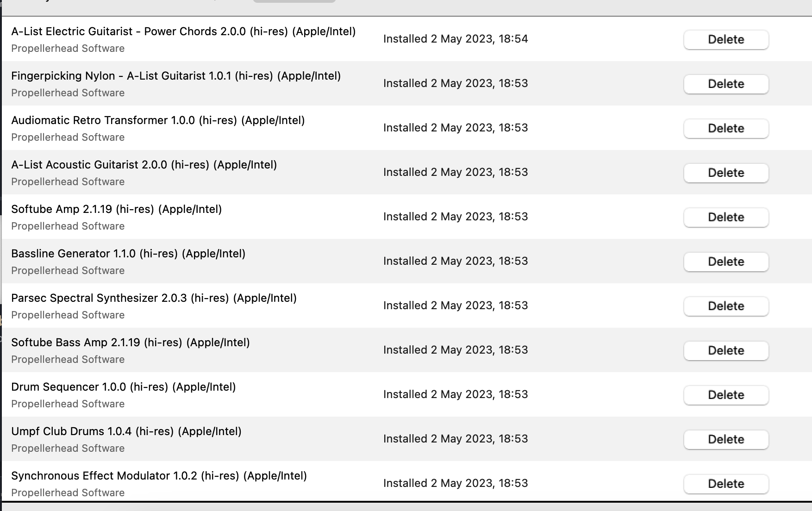This screenshot has height=511, width=812.
Task: Click install date of Softube Amp row
Action: (x=456, y=217)
